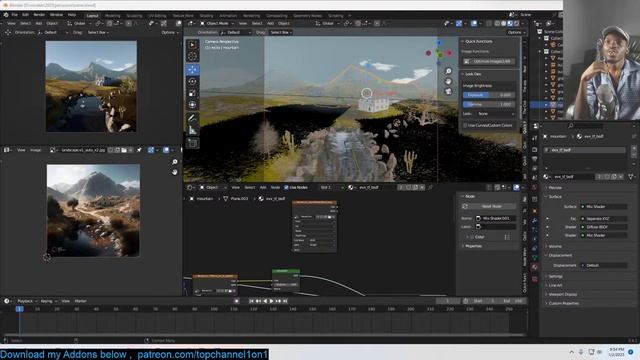This screenshot has width=640, height=360.
Task: Open Global transform orientation dropdown in viewport
Action: 328,23
